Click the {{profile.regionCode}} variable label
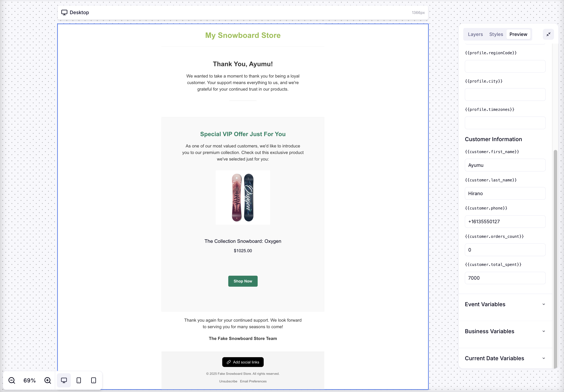 point(491,53)
